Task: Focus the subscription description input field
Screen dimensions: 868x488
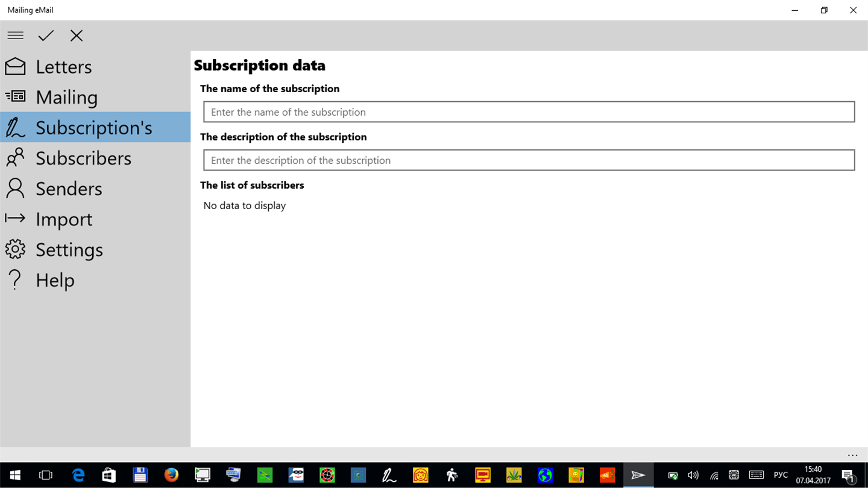Action: (x=529, y=160)
